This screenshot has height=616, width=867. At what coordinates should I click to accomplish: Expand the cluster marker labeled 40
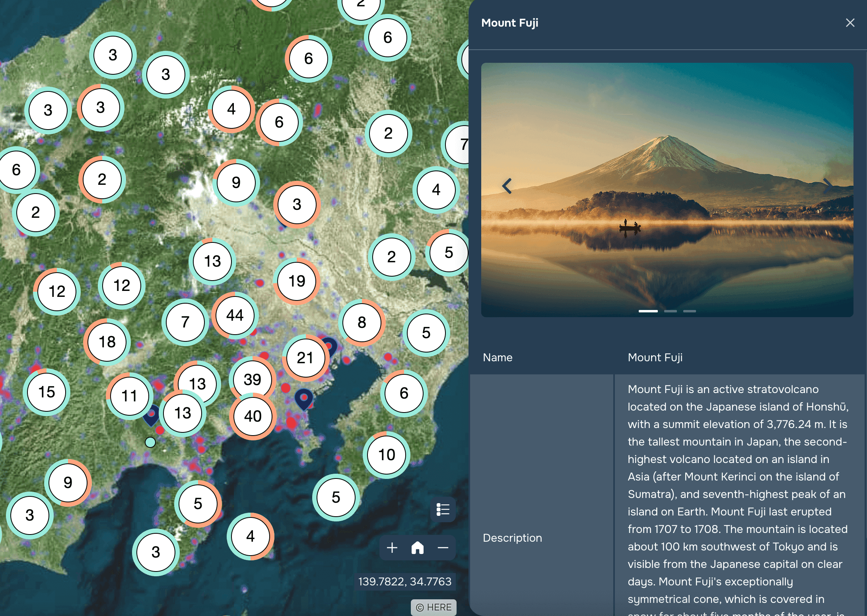coord(253,416)
